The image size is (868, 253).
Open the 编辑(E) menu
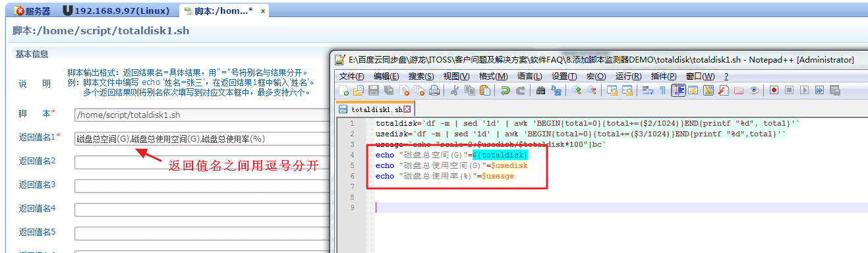pos(386,76)
